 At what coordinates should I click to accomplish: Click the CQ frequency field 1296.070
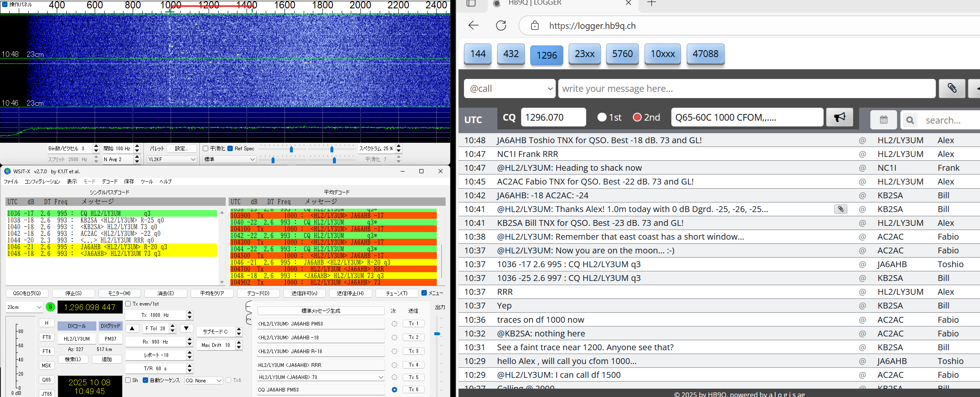(x=553, y=118)
